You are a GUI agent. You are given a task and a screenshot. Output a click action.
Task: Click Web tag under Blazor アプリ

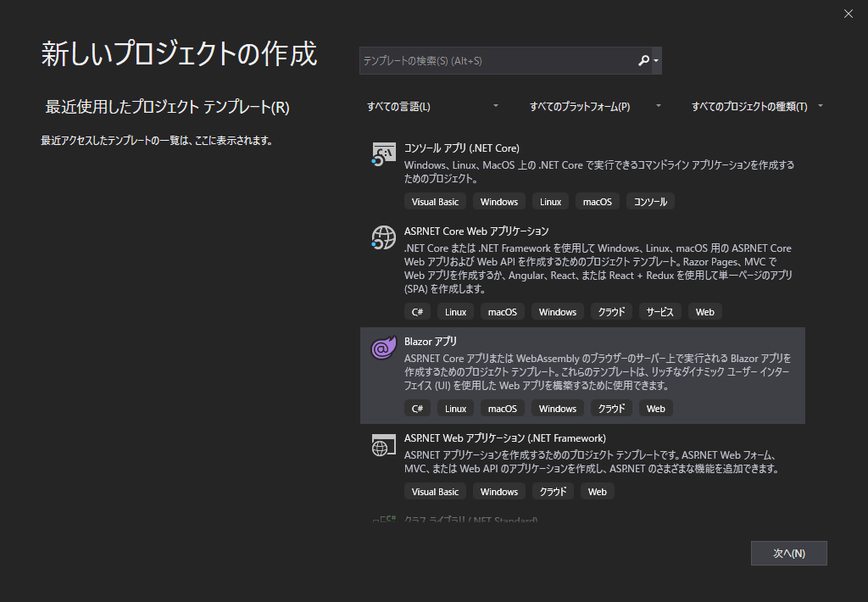[656, 408]
